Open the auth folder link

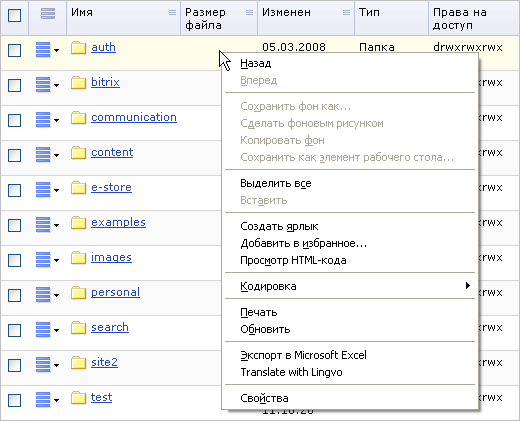[x=103, y=47]
